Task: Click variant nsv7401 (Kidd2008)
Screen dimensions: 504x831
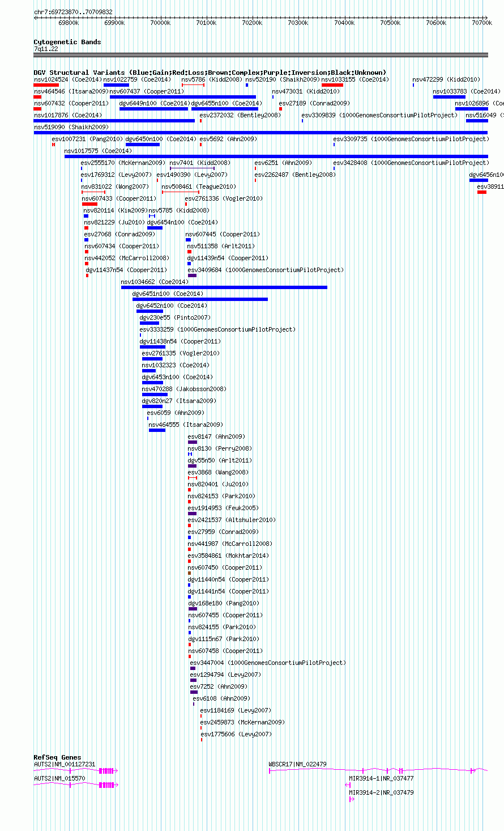Action: 200,163
